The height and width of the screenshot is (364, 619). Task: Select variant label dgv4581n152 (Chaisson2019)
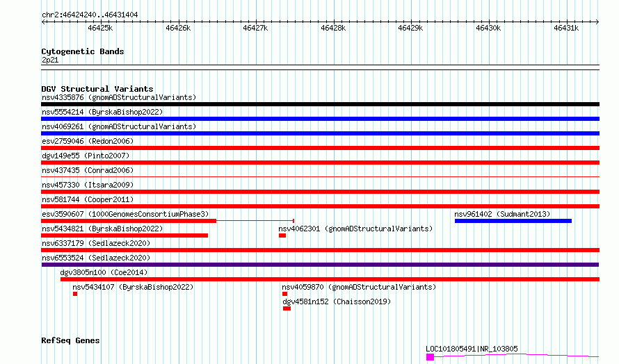click(x=337, y=301)
